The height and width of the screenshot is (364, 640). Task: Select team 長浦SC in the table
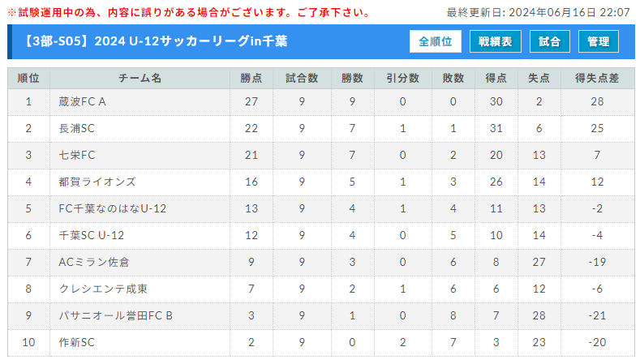point(76,128)
